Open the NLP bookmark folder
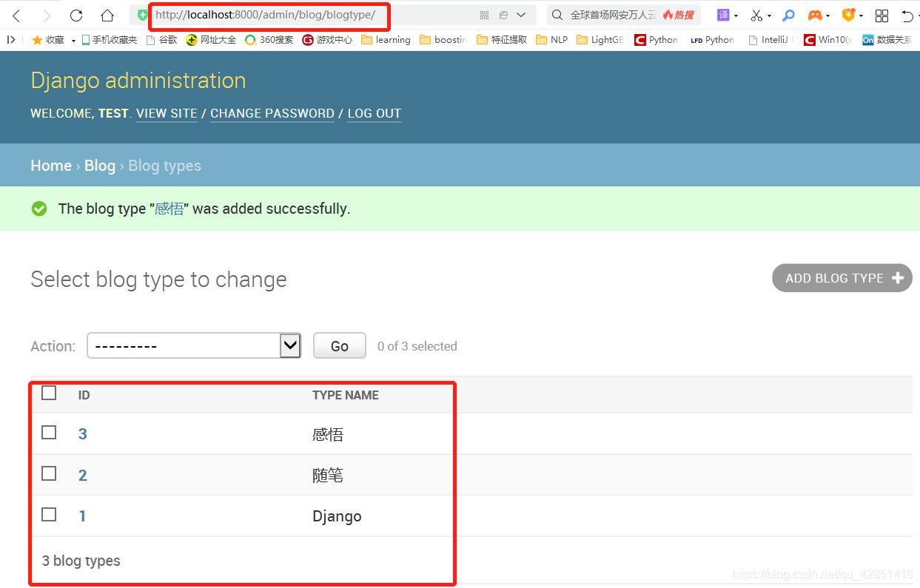 pos(552,40)
